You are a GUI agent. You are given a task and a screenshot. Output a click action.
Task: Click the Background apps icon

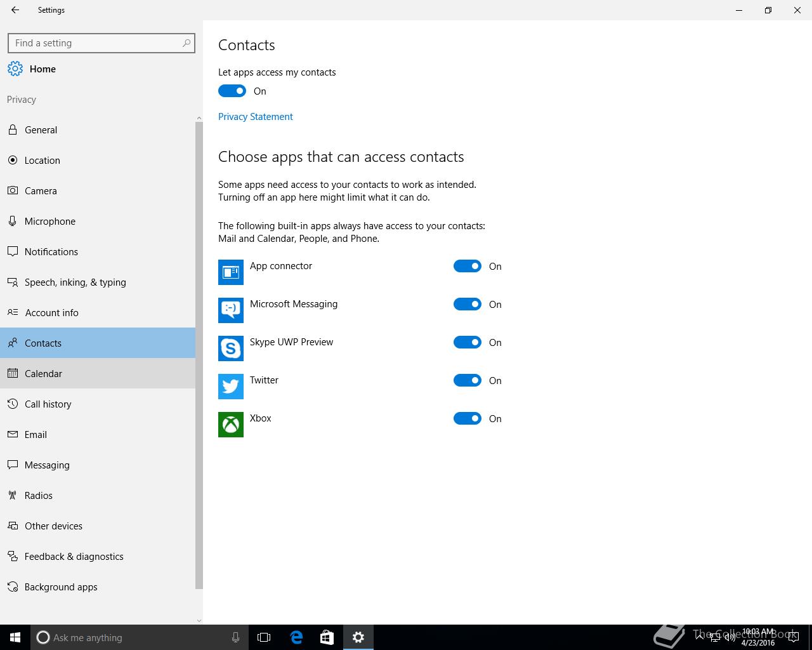click(x=13, y=587)
